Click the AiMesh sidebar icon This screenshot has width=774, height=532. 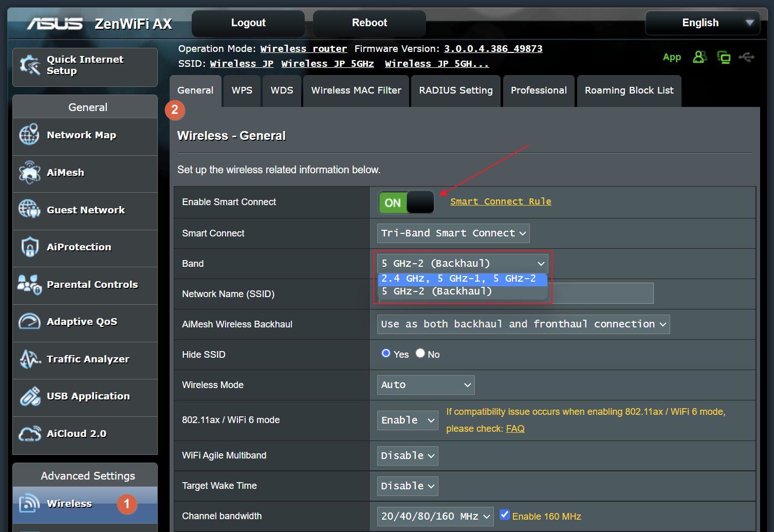[29, 172]
